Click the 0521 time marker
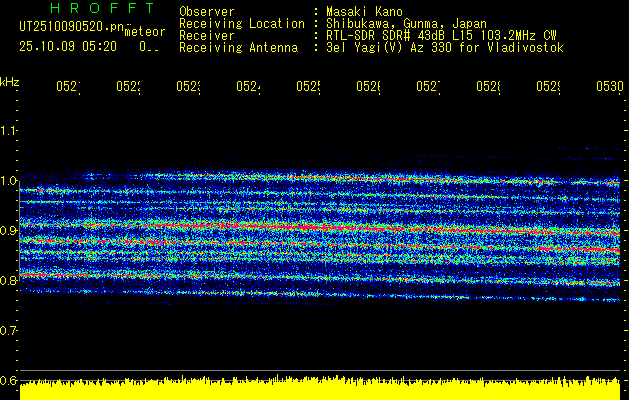Screen dimensions: 629x400 point(68,87)
